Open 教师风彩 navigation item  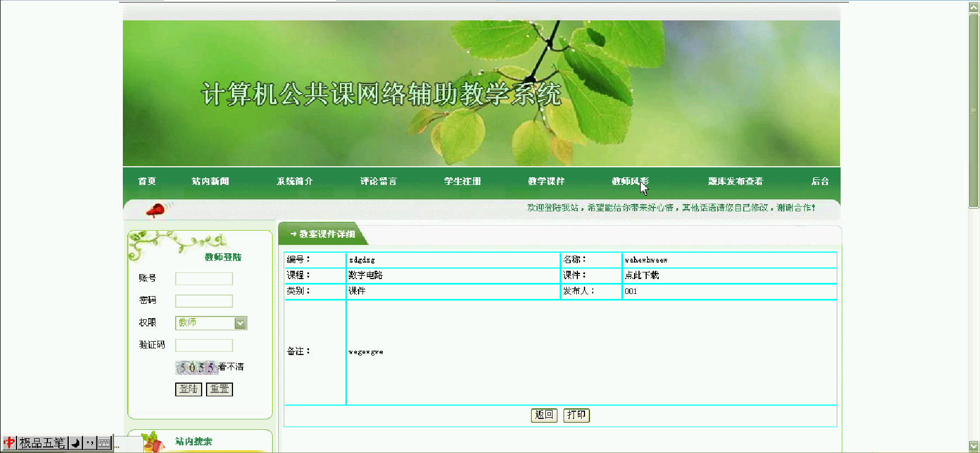[x=630, y=181]
